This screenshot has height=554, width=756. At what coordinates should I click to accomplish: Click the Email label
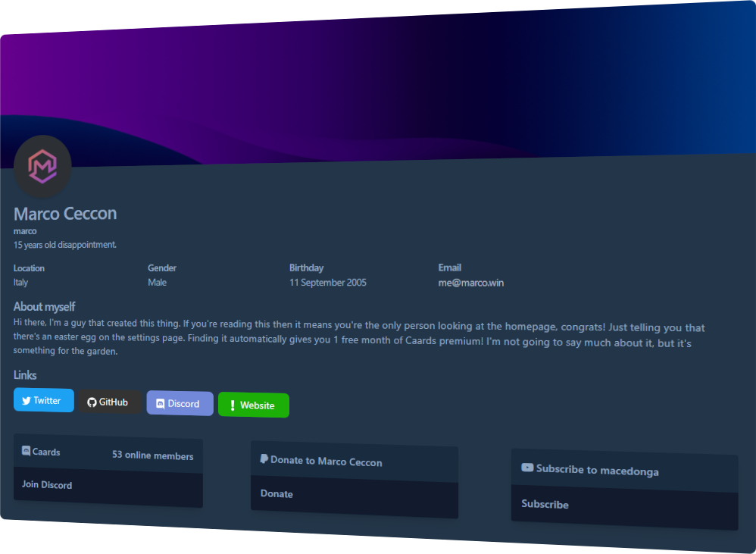[x=450, y=268]
